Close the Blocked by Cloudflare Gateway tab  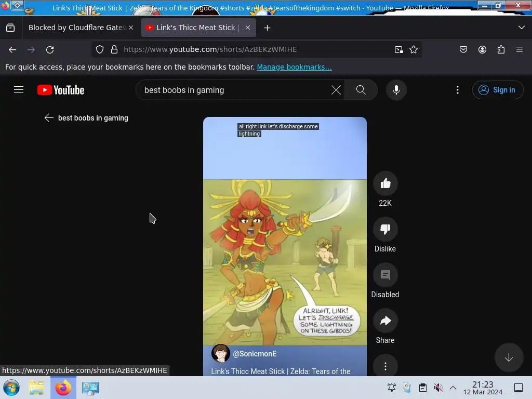pyautogui.click(x=131, y=28)
